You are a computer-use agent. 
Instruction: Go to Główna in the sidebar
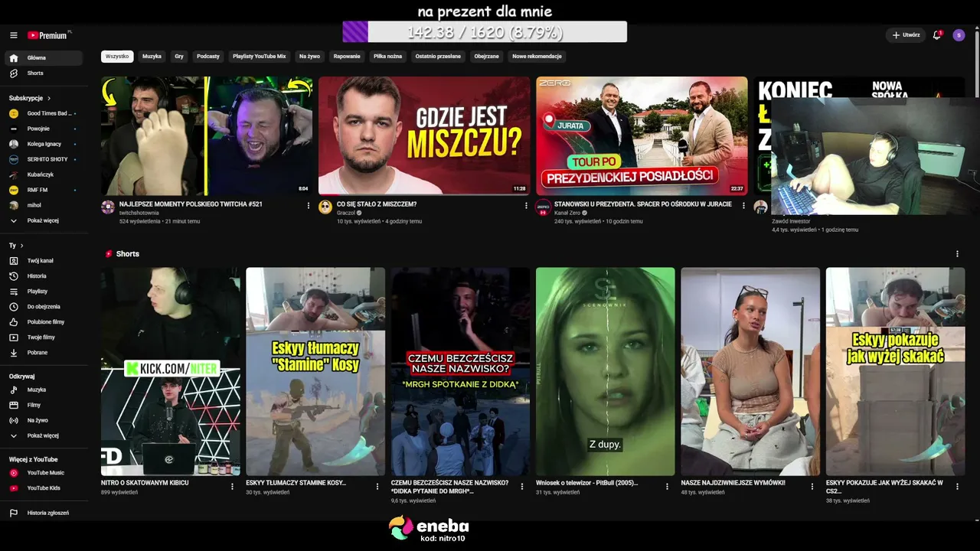(x=44, y=58)
